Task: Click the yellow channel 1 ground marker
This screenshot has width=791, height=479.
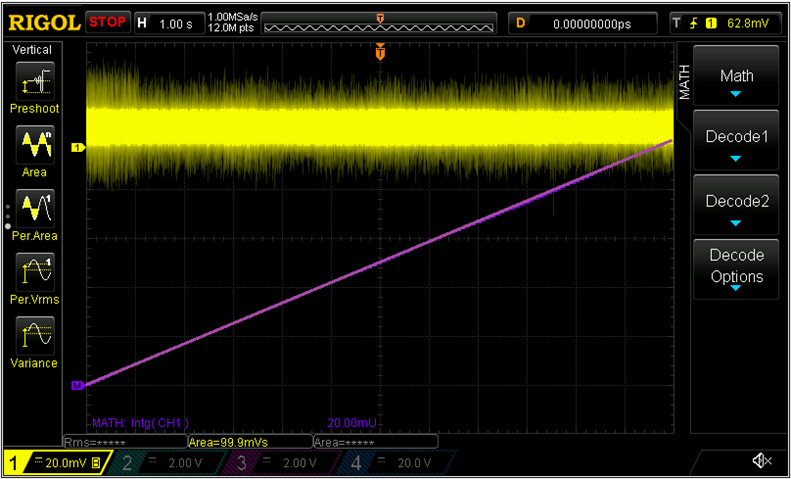Action: click(77, 147)
